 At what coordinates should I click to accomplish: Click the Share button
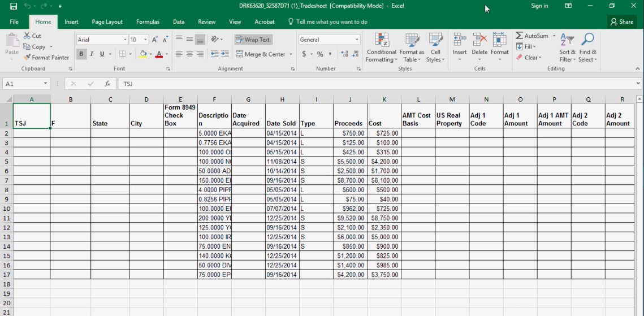coord(621,22)
